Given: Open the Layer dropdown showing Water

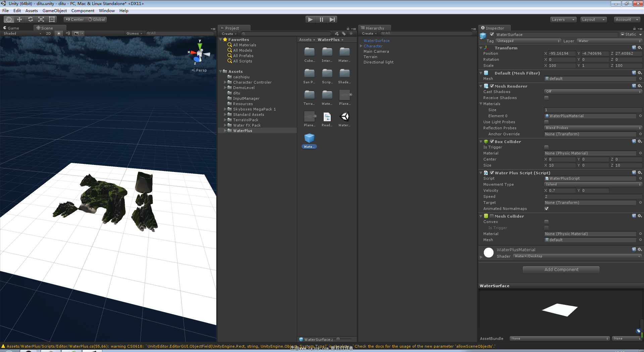Looking at the screenshot, I should click(609, 41).
